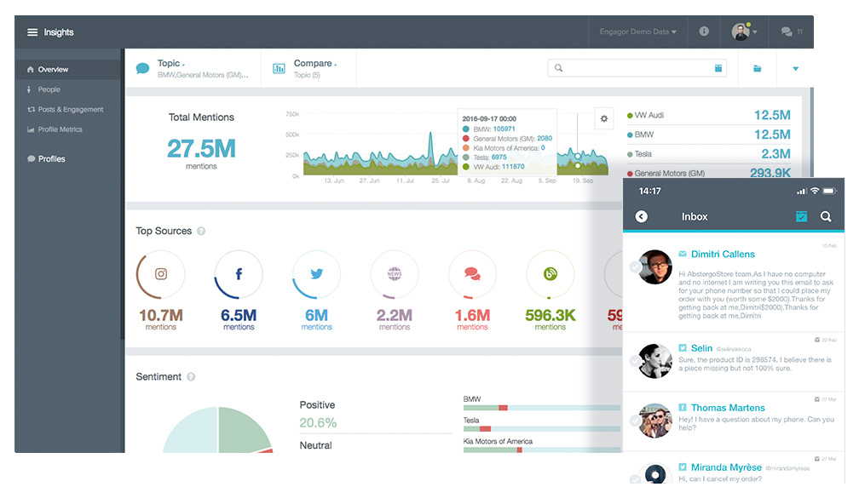Viewport: 859px width, 504px height.
Task: Select the Instagram source circle
Action: point(161,274)
